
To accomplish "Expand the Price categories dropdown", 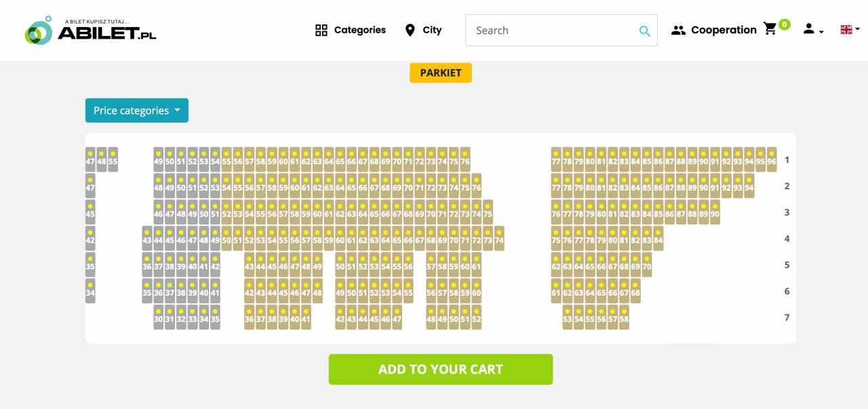I will (x=136, y=111).
